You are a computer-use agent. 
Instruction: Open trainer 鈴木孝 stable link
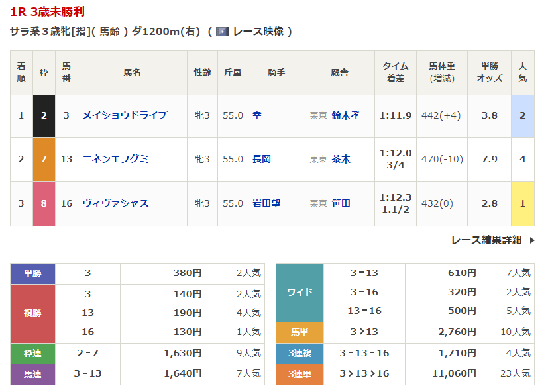tap(346, 115)
